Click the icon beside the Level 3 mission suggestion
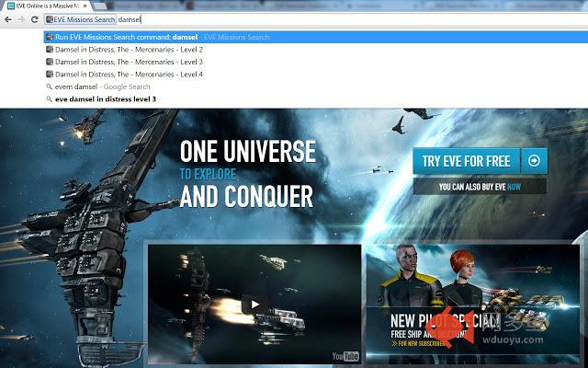 tap(50, 62)
